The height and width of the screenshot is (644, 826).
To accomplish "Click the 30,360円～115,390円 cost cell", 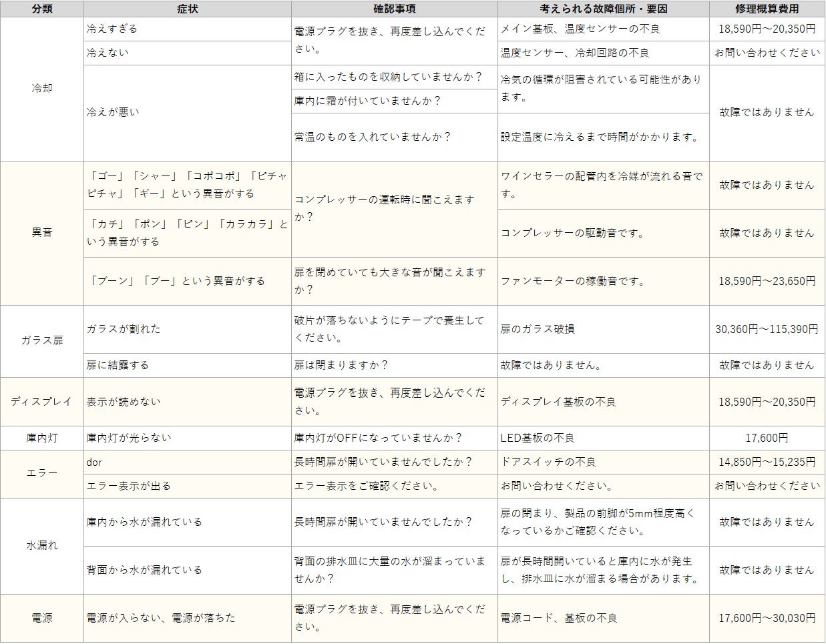I will click(x=767, y=329).
